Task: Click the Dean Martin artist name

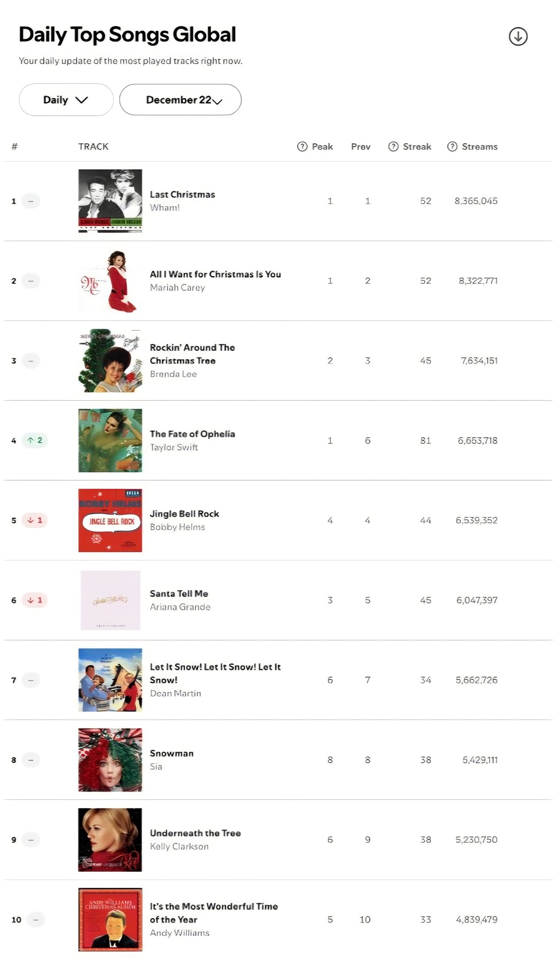Action: (175, 693)
